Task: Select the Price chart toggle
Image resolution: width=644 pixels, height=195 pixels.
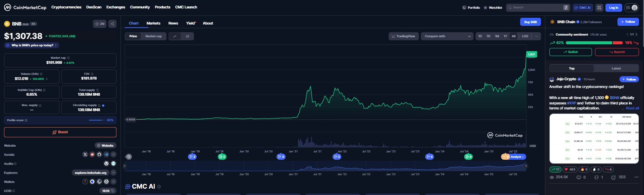Action: pos(133,36)
